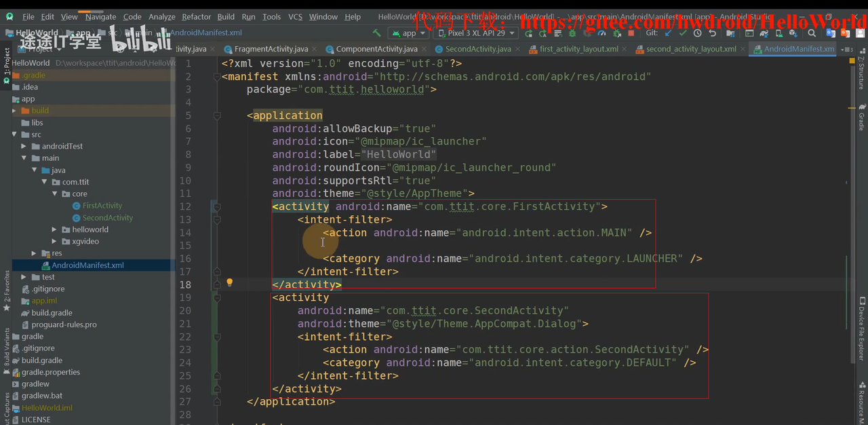Expand the xgvideo package
868x425 pixels.
(55, 241)
